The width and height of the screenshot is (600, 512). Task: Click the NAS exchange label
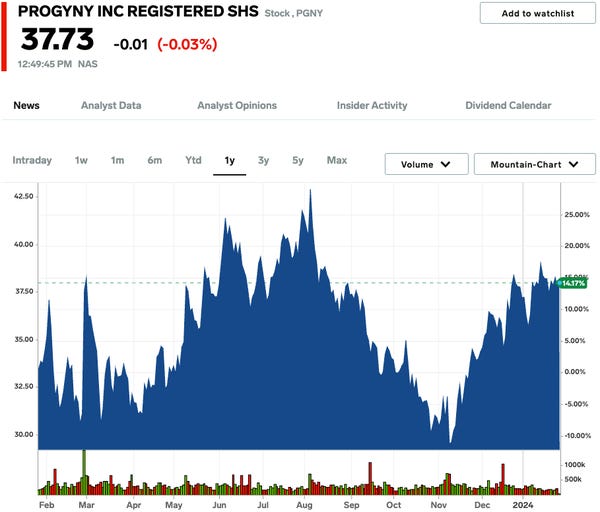(x=88, y=64)
